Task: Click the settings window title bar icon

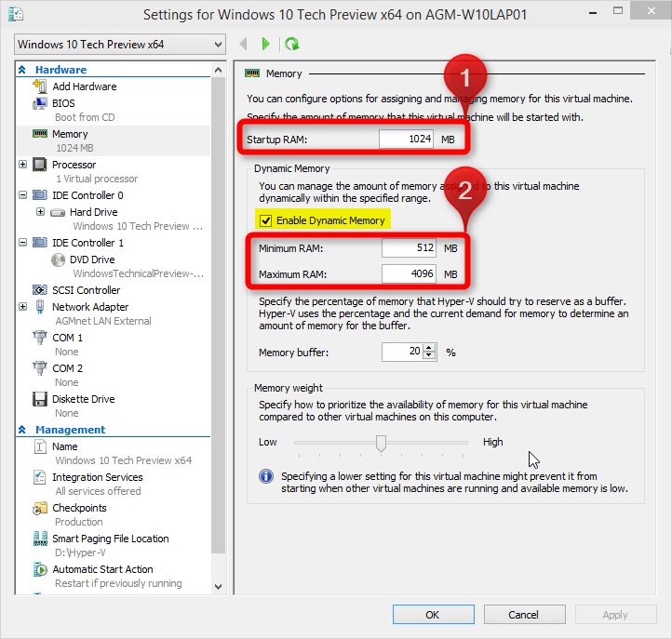Action: tap(16, 14)
